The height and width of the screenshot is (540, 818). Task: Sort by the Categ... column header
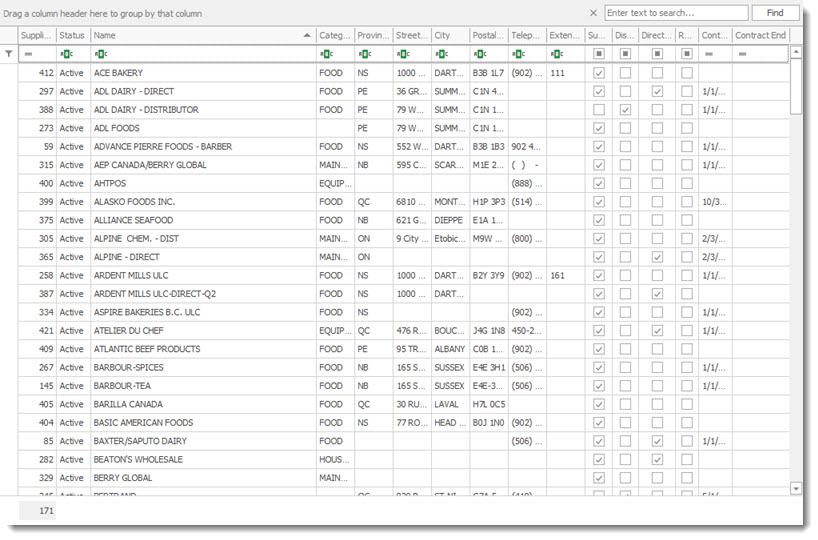pos(335,35)
